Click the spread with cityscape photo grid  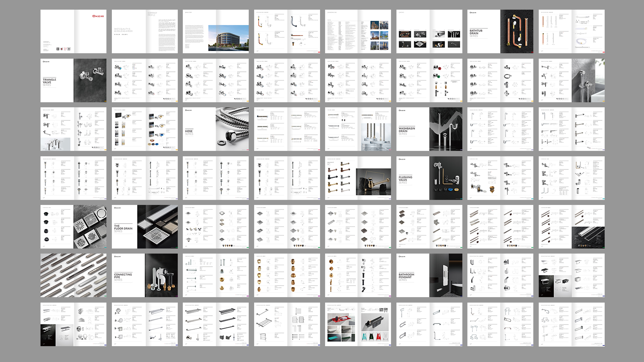358,31
